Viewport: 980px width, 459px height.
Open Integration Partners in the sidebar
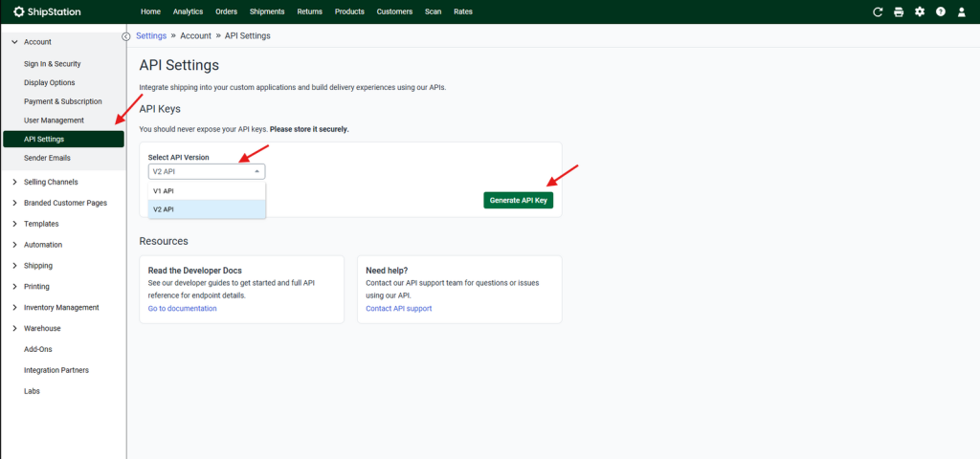coord(56,370)
